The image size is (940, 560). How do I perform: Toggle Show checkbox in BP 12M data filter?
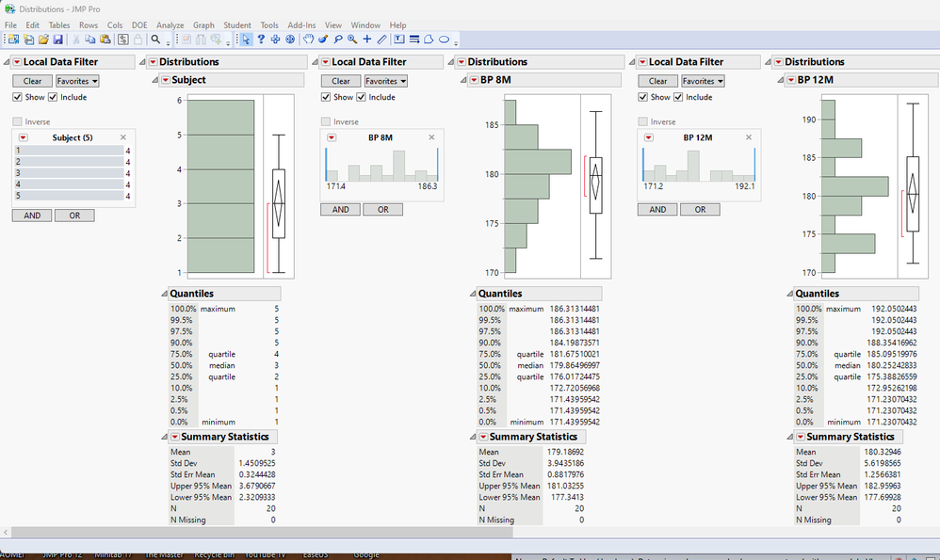pyautogui.click(x=642, y=97)
